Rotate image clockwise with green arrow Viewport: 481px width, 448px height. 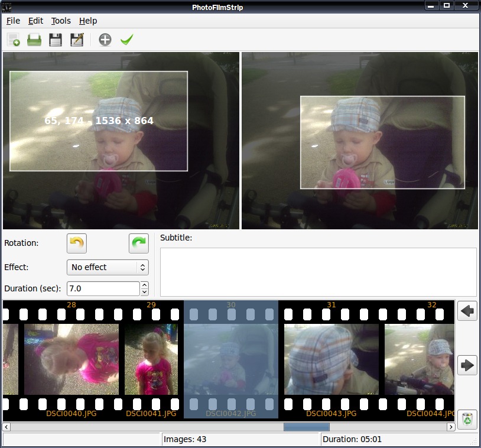[139, 244]
